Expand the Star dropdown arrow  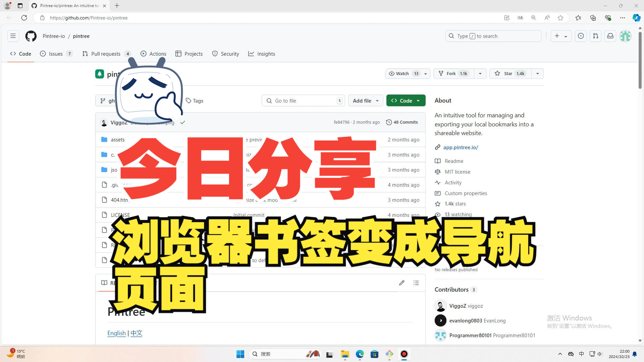(x=537, y=73)
